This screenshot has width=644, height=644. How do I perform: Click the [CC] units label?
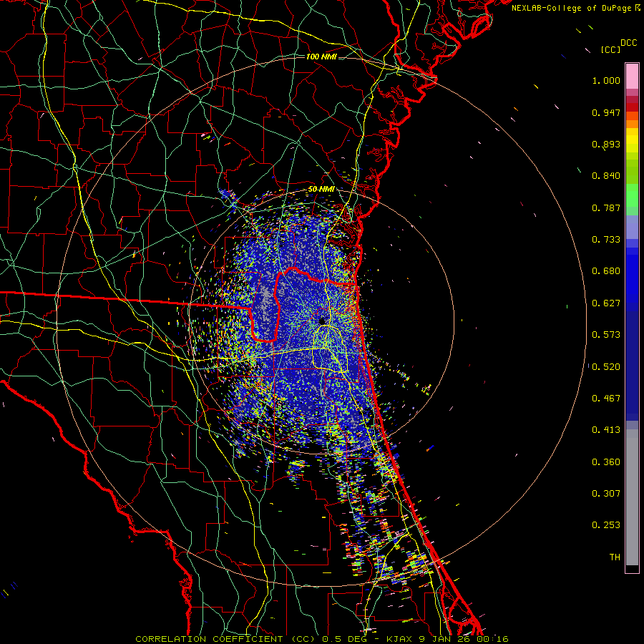click(x=610, y=49)
